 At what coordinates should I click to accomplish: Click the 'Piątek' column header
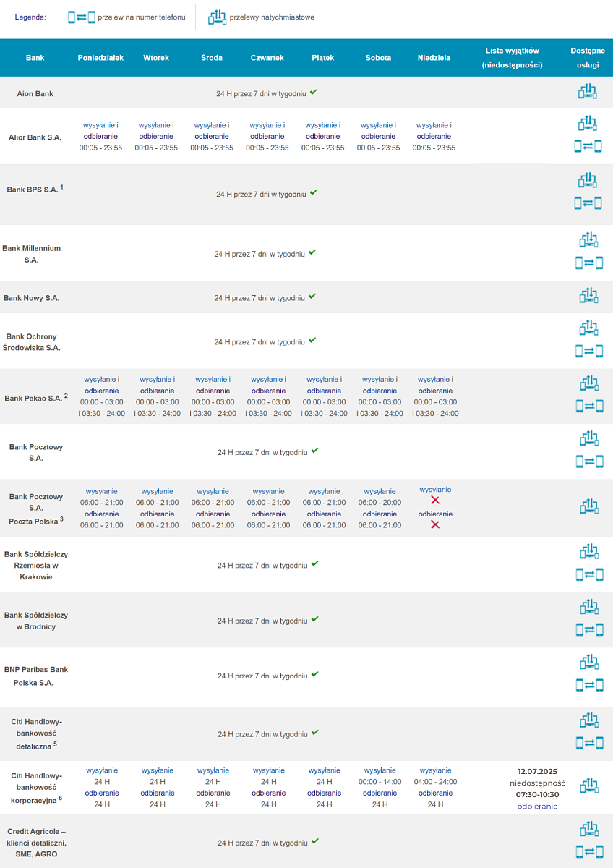323,58
